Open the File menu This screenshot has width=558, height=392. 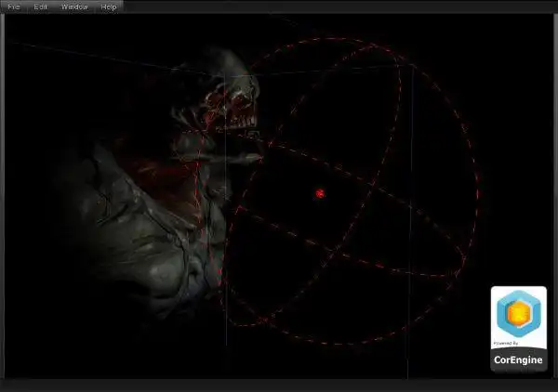click(14, 7)
